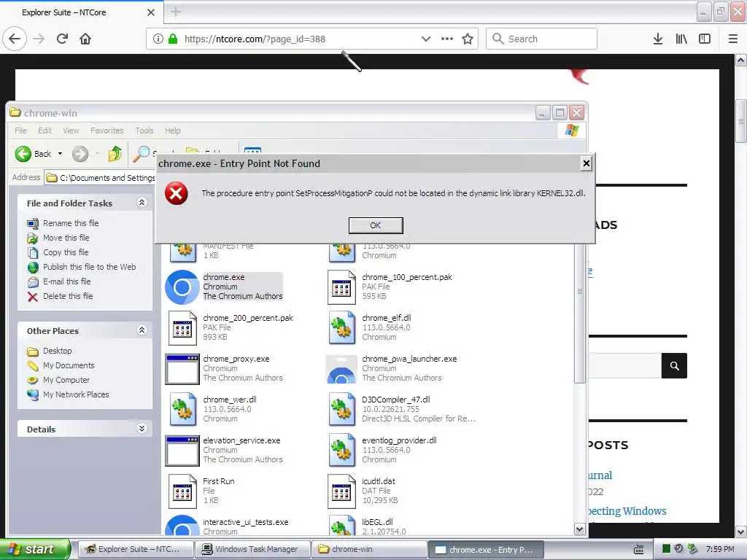This screenshot has width=747, height=560.
Task: Click Publish this file to the Web
Action: tap(90, 267)
